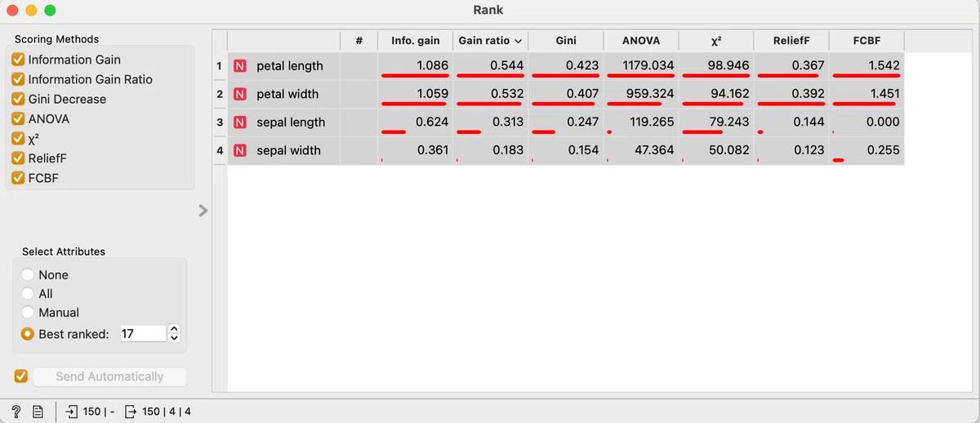Toggle Information Gain Ratio checkbox

click(x=18, y=79)
